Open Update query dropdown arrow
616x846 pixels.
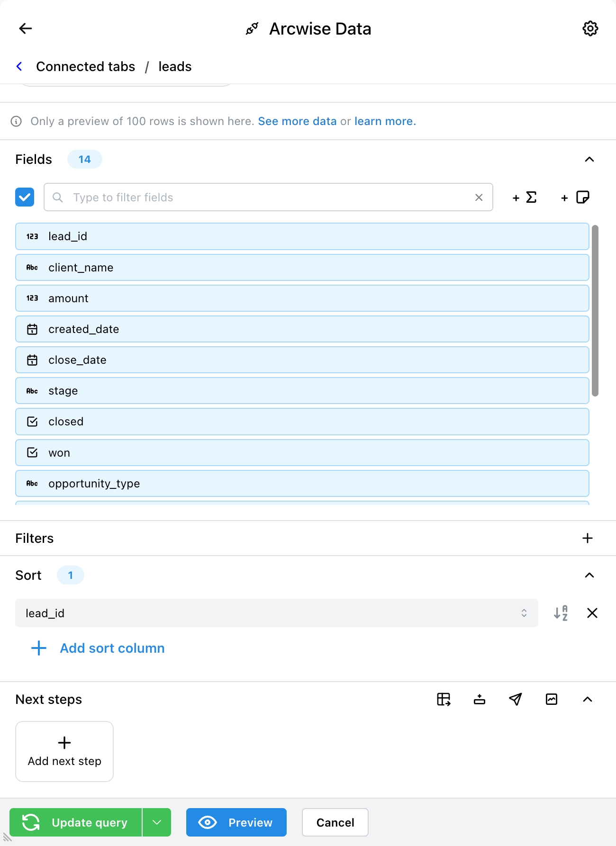tap(157, 822)
